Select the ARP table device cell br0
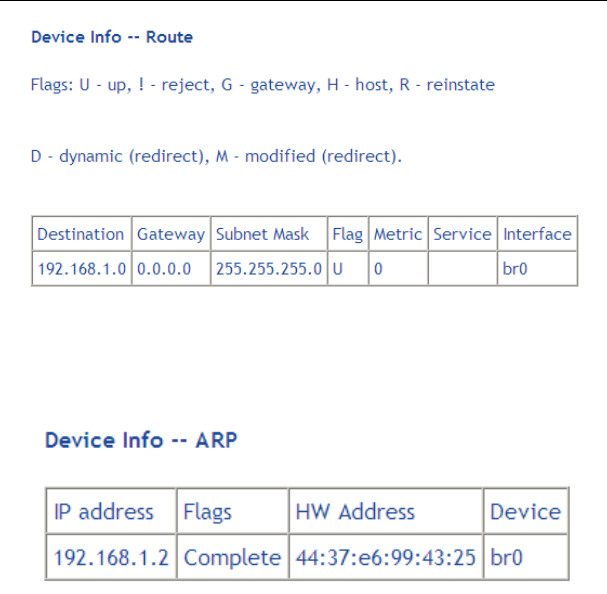The height and width of the screenshot is (594, 607). (x=526, y=557)
